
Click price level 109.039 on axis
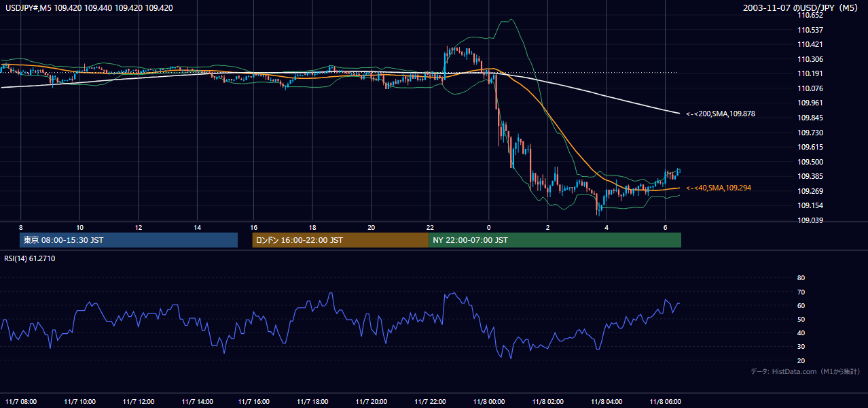point(810,220)
